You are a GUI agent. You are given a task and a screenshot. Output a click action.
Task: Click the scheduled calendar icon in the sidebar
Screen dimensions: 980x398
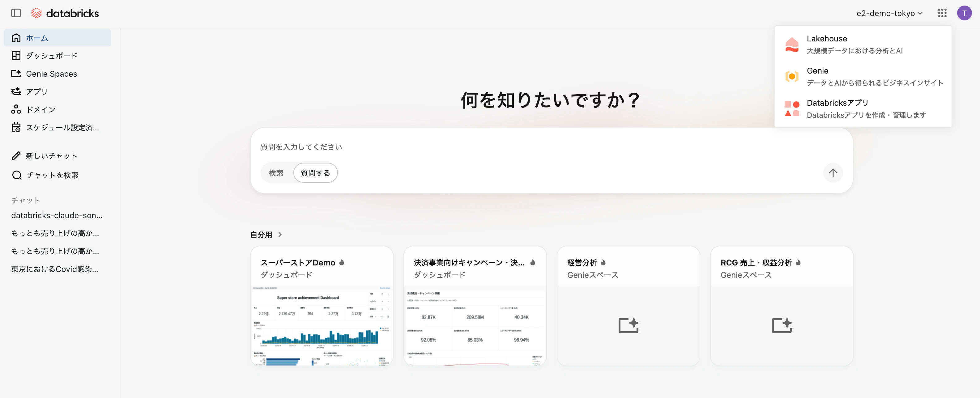tap(16, 127)
